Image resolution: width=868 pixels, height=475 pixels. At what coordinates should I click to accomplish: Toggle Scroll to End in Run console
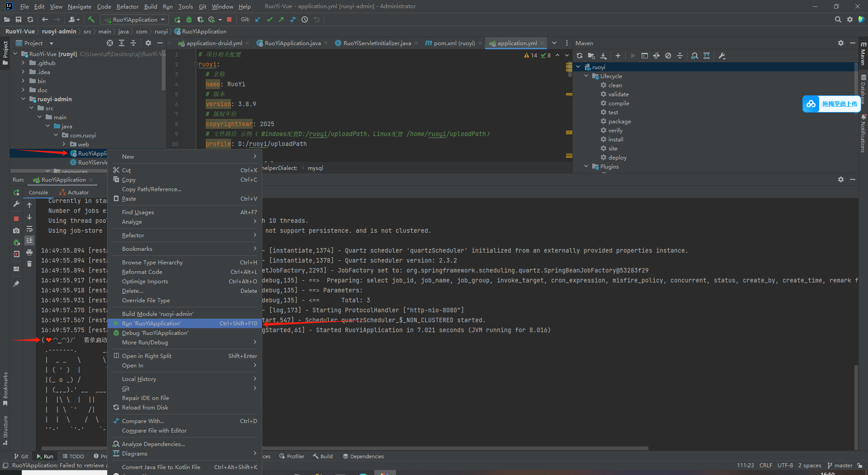(x=29, y=240)
